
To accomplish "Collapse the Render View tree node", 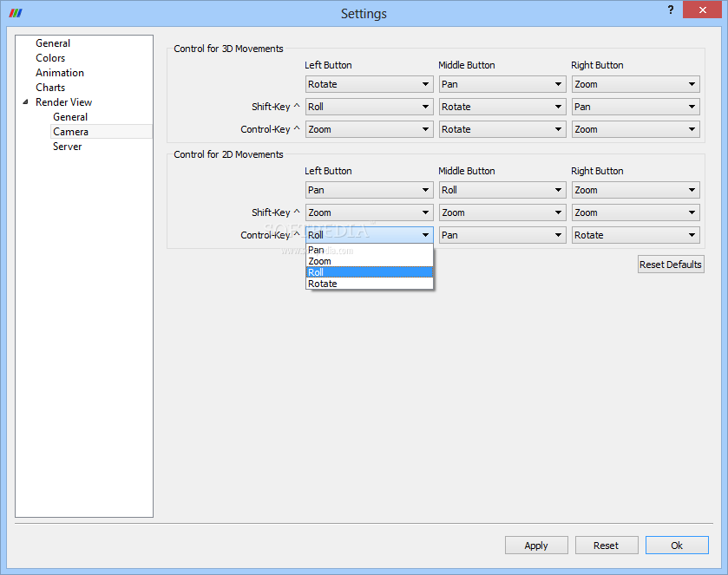I will coord(25,102).
